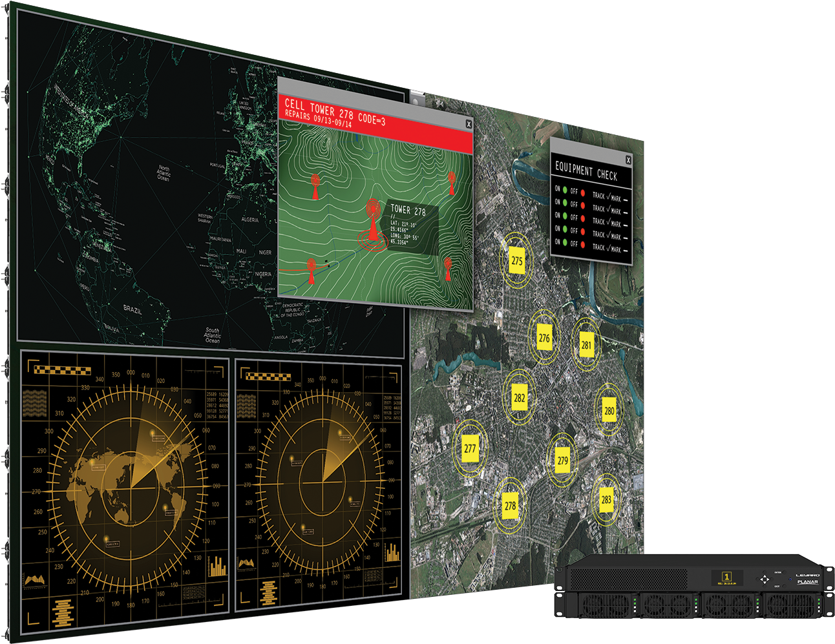Viewport: 835px width, 644px height.
Task: Click yellow tower marker 277
Action: coord(470,448)
